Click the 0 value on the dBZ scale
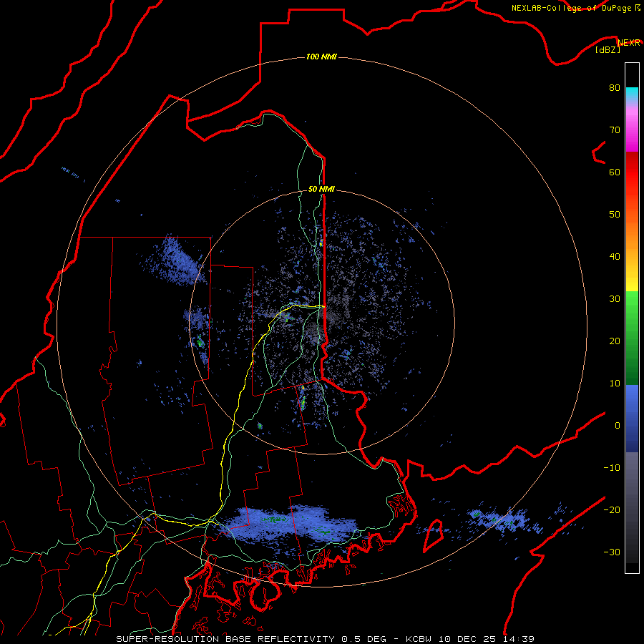This screenshot has height=644, width=644. click(618, 426)
